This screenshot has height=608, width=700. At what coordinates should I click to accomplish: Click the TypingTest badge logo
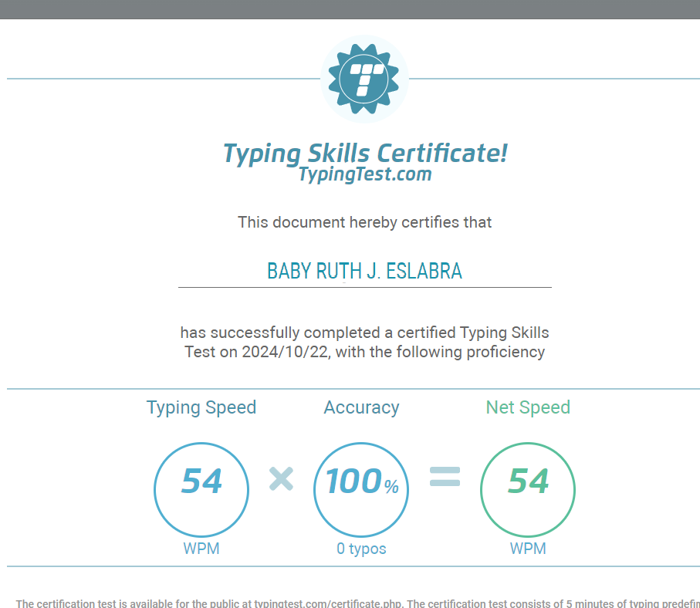(x=364, y=80)
